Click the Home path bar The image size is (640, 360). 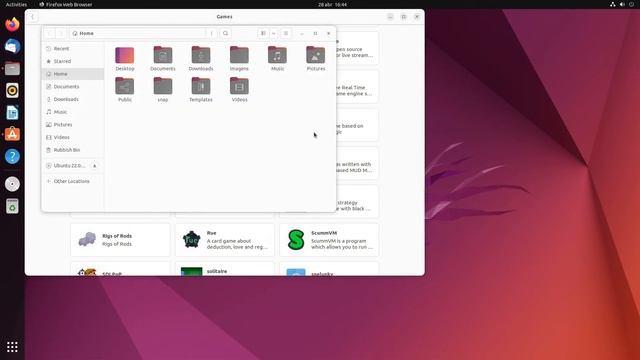[x=137, y=33]
